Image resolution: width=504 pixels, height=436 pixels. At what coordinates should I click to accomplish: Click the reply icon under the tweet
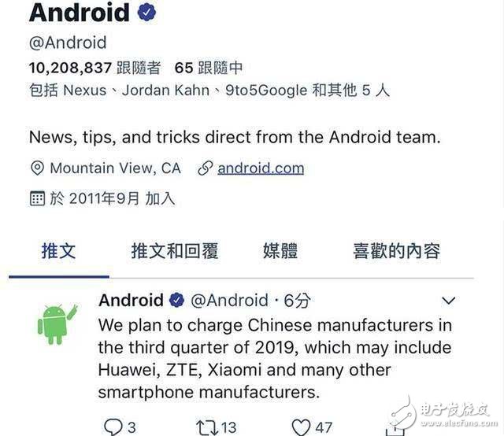click(x=113, y=427)
